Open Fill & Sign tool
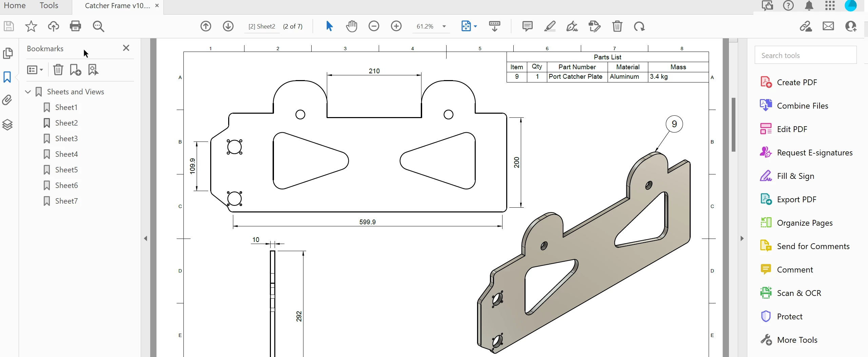Image resolution: width=868 pixels, height=357 pixels. [787, 176]
